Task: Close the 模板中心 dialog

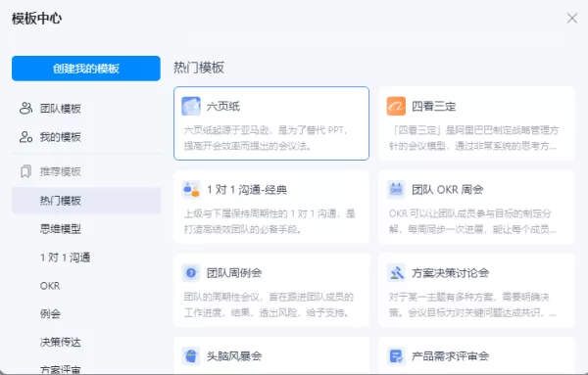Action: (x=572, y=18)
